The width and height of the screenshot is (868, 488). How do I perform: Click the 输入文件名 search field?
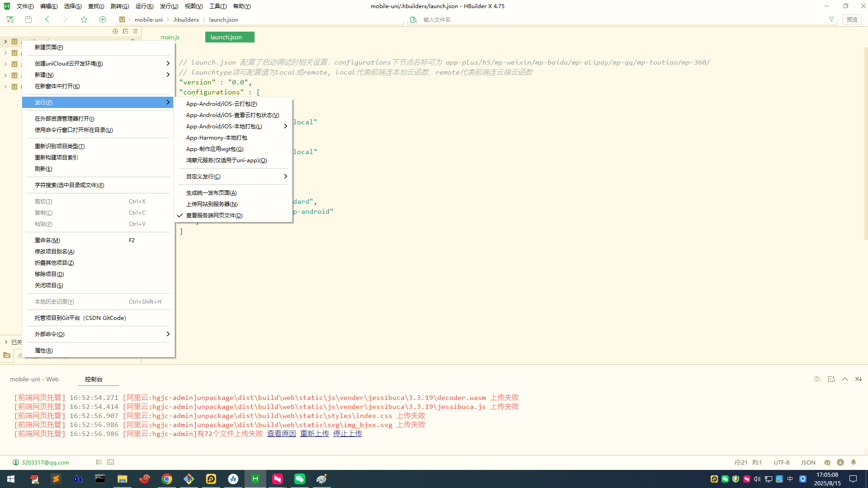[x=624, y=19]
